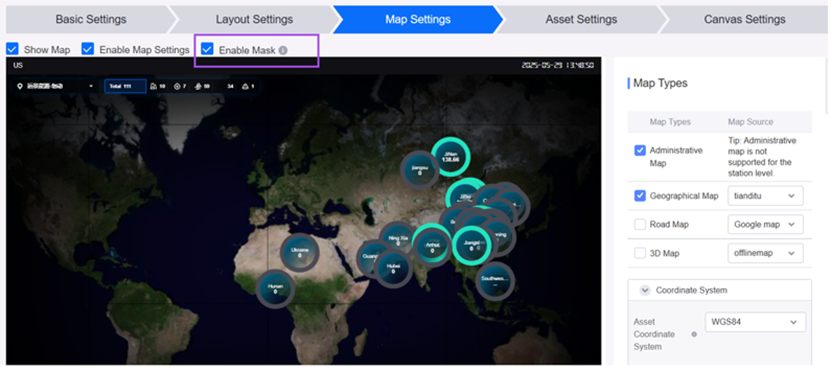Image resolution: width=831 pixels, height=371 pixels.
Task: Click the Asset Coordinate System label
Action: [654, 334]
